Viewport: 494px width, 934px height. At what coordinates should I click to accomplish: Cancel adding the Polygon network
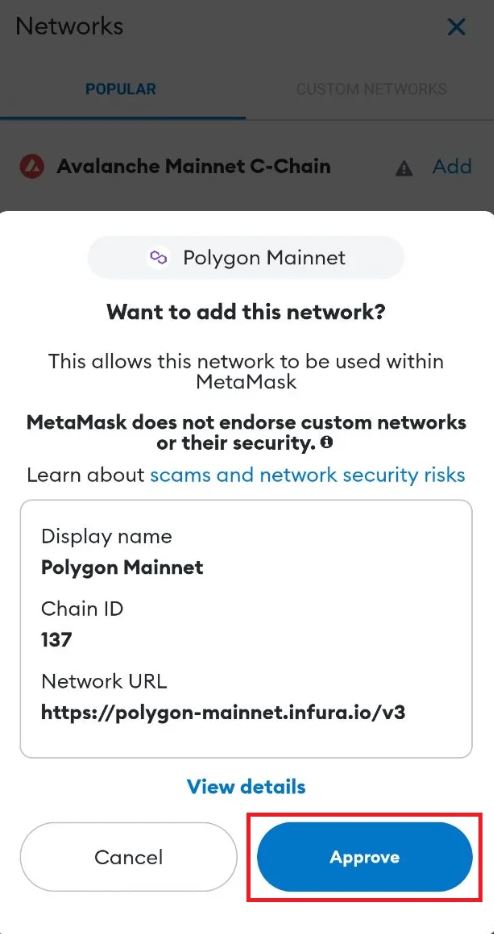click(x=129, y=857)
